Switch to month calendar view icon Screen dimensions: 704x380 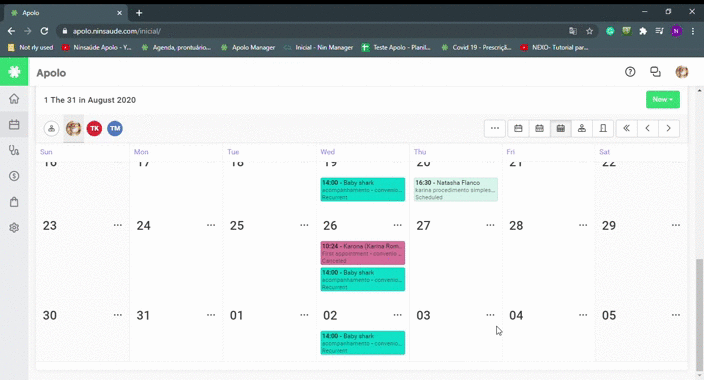coord(561,128)
